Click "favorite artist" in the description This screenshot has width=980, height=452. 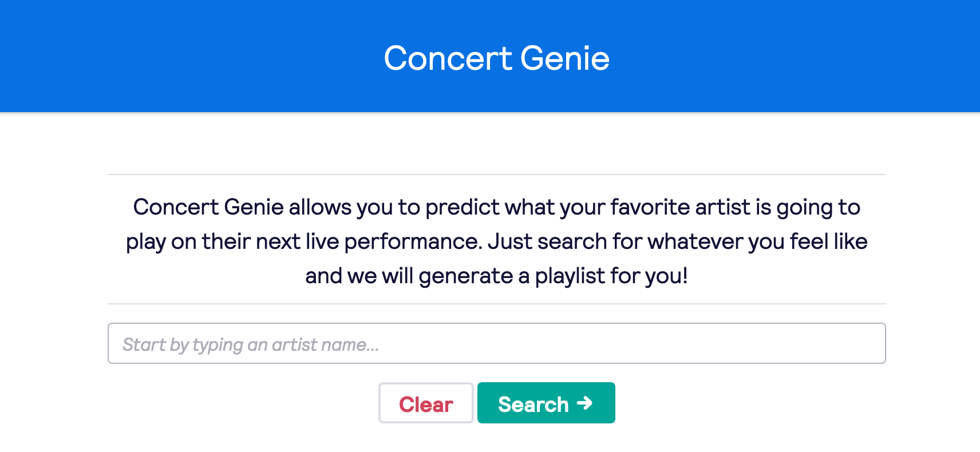pyautogui.click(x=680, y=207)
